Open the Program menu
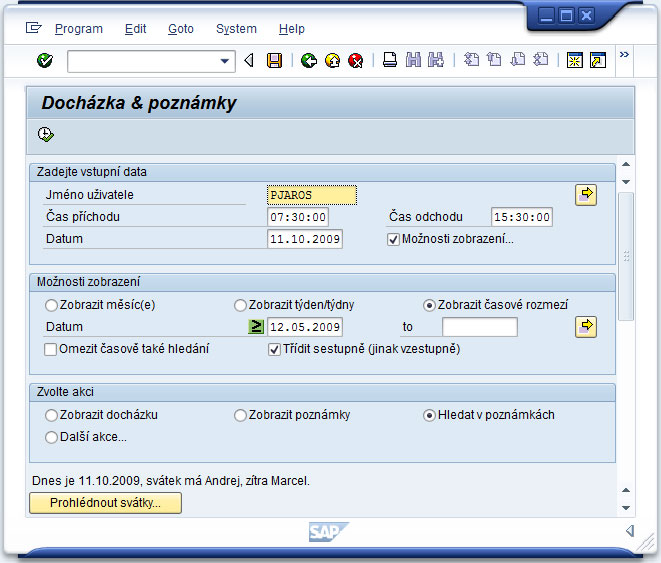Viewport: 661px width, 563px height. 78,29
